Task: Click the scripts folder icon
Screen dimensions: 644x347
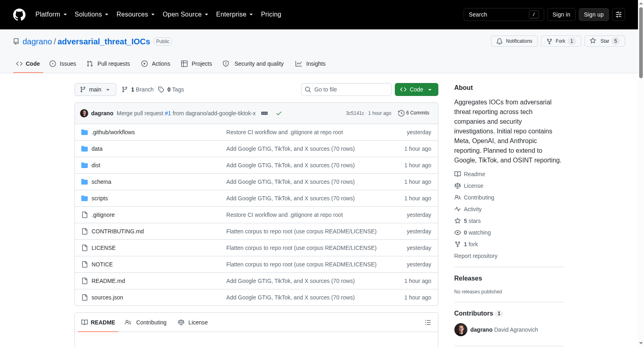Action: point(85,198)
